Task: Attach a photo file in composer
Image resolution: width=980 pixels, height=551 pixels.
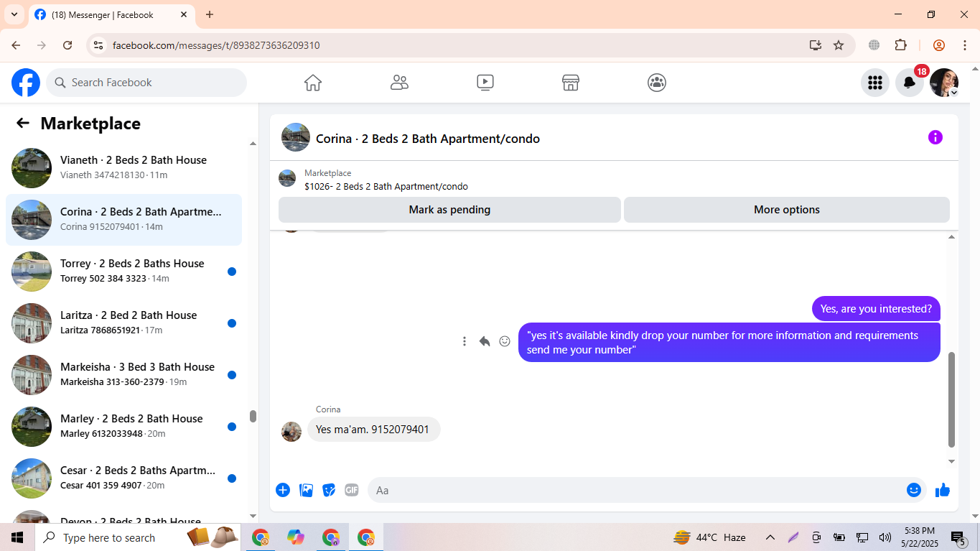Action: coord(306,490)
